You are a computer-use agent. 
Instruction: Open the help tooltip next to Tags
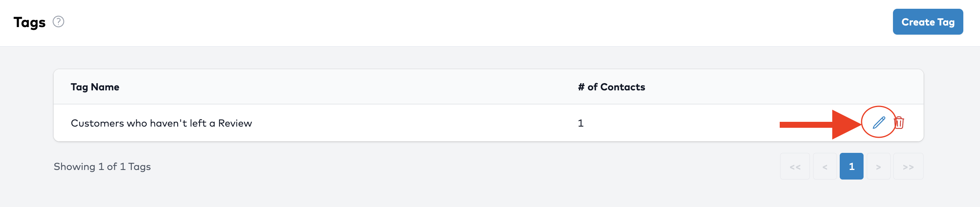point(58,21)
